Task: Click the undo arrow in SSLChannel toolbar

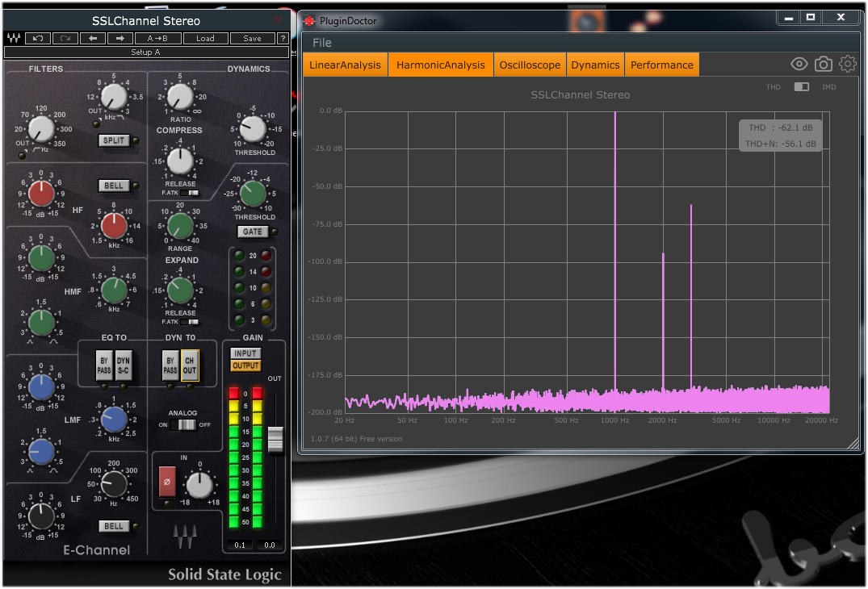Action: [38, 38]
